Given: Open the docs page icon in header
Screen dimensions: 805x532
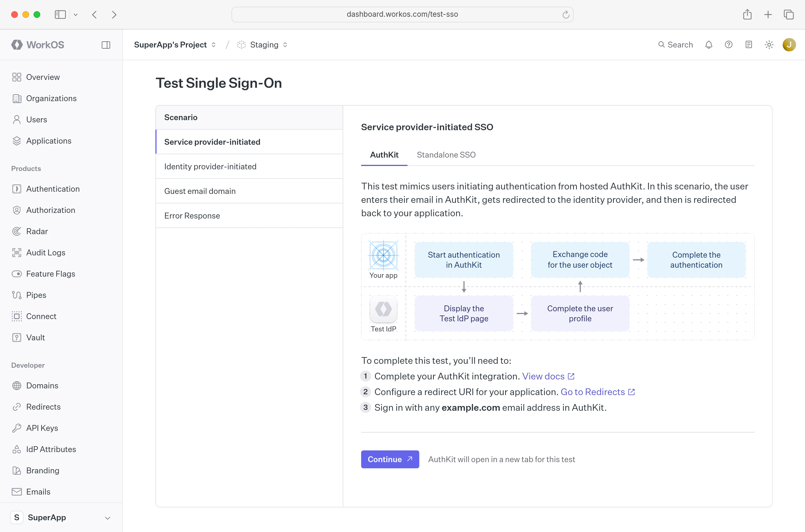Looking at the screenshot, I should tap(749, 45).
